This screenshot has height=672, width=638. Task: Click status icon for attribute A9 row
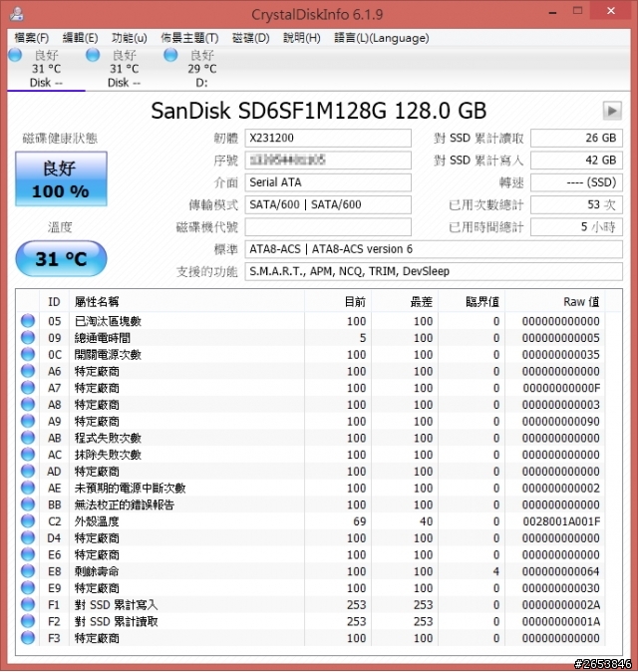pyautogui.click(x=28, y=422)
